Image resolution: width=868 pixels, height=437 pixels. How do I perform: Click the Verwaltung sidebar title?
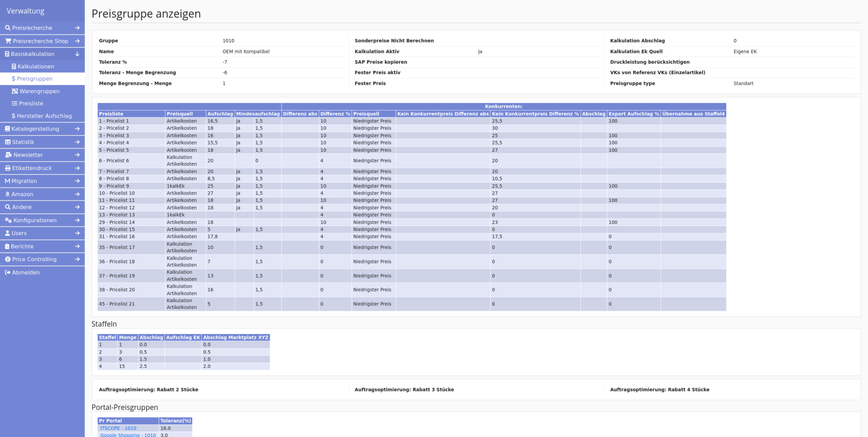coord(26,11)
